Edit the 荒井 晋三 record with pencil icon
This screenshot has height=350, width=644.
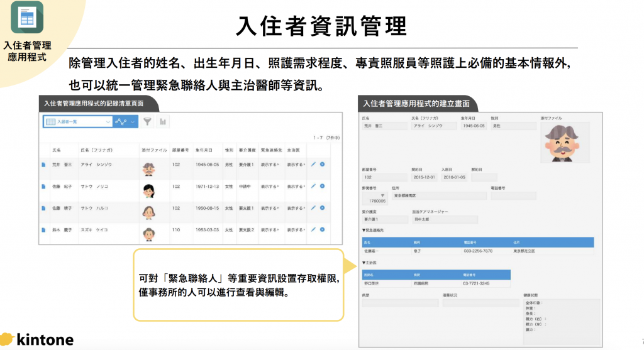click(x=313, y=164)
